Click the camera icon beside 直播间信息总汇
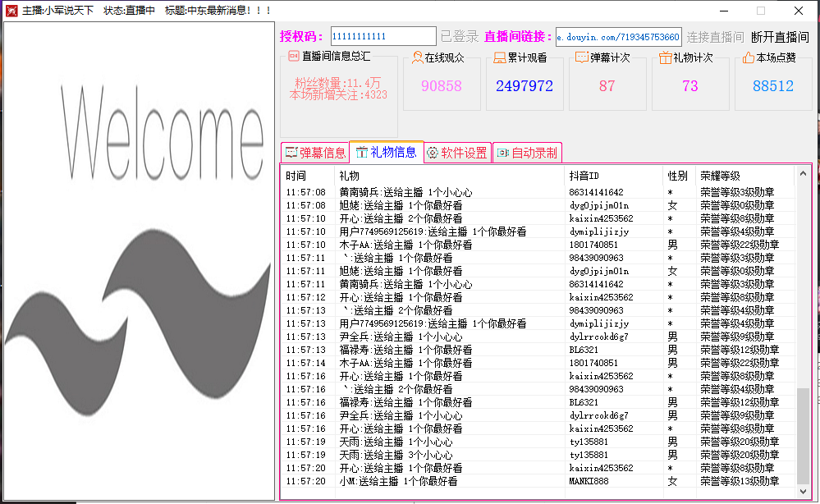Viewport: 820px width, 504px height. (x=294, y=56)
